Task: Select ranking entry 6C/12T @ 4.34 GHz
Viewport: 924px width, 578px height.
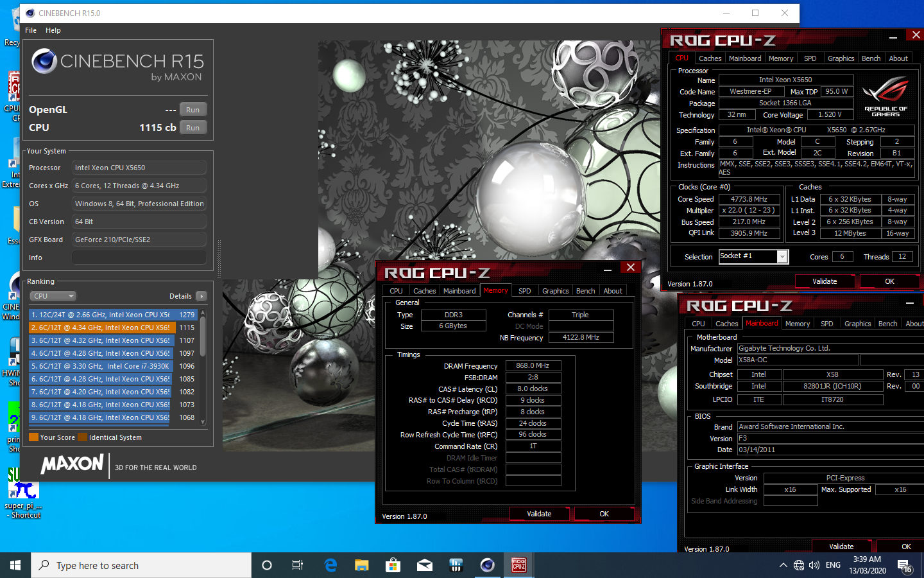Action: (x=113, y=328)
